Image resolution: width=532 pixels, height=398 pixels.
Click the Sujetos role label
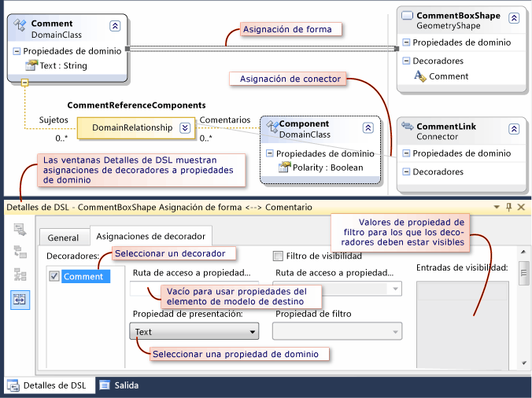[x=54, y=120]
